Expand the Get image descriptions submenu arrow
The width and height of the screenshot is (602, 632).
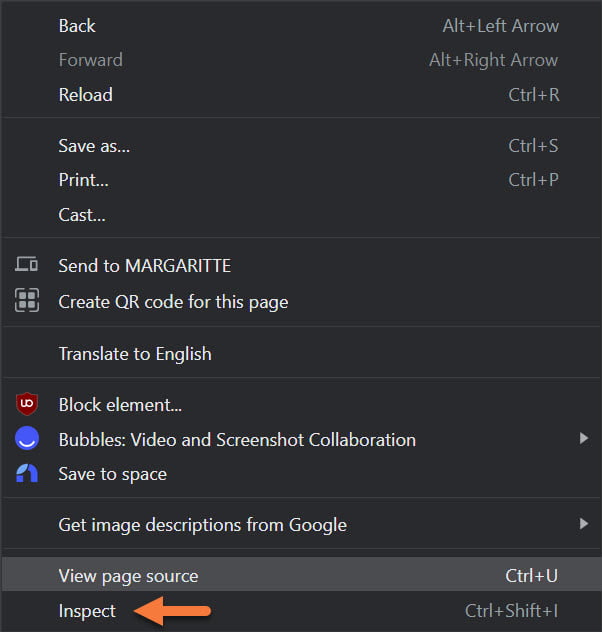(584, 523)
